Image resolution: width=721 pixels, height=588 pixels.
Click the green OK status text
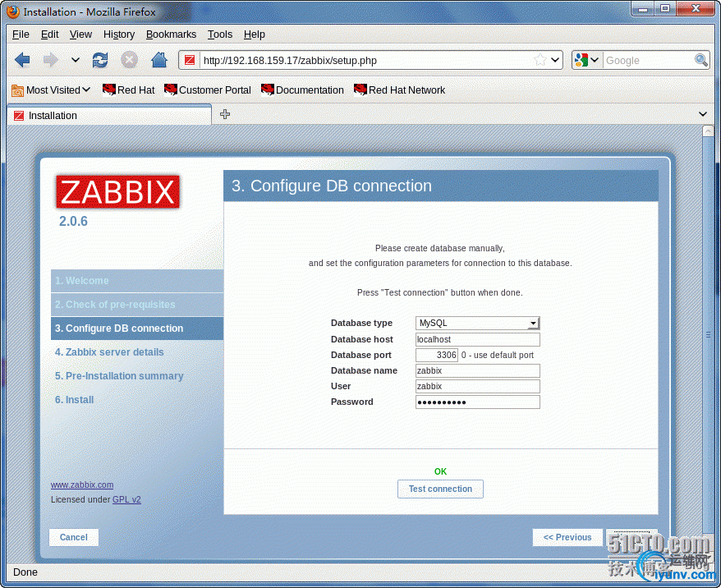click(440, 471)
